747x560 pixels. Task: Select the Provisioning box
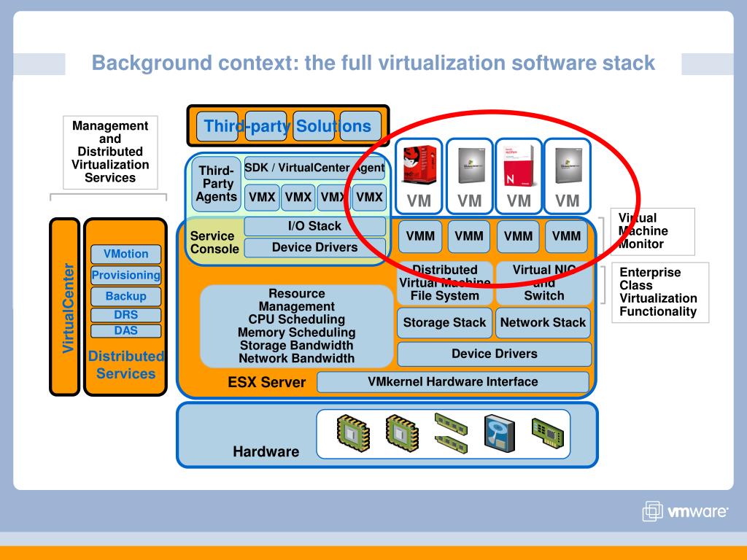coord(125,275)
